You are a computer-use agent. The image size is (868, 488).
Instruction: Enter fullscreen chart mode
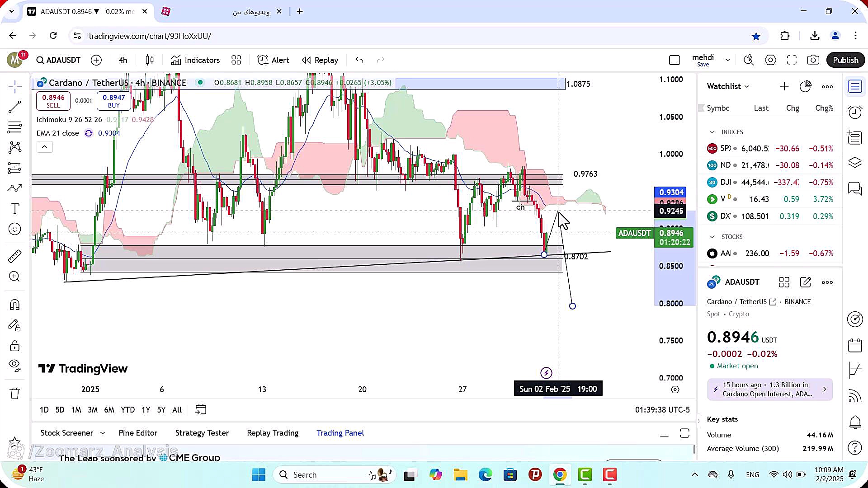(x=792, y=60)
